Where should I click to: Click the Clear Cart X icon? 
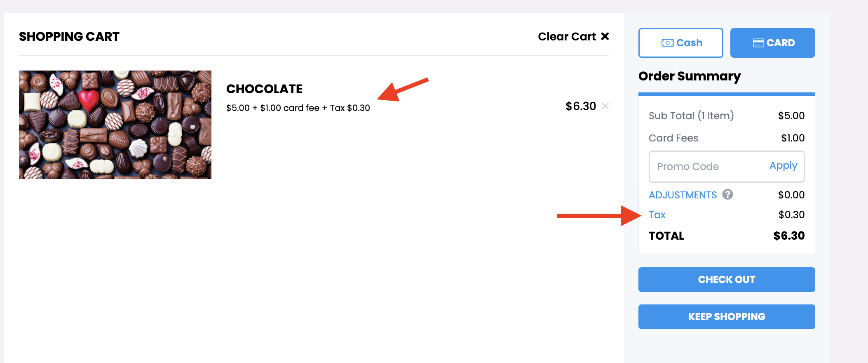[x=605, y=36]
